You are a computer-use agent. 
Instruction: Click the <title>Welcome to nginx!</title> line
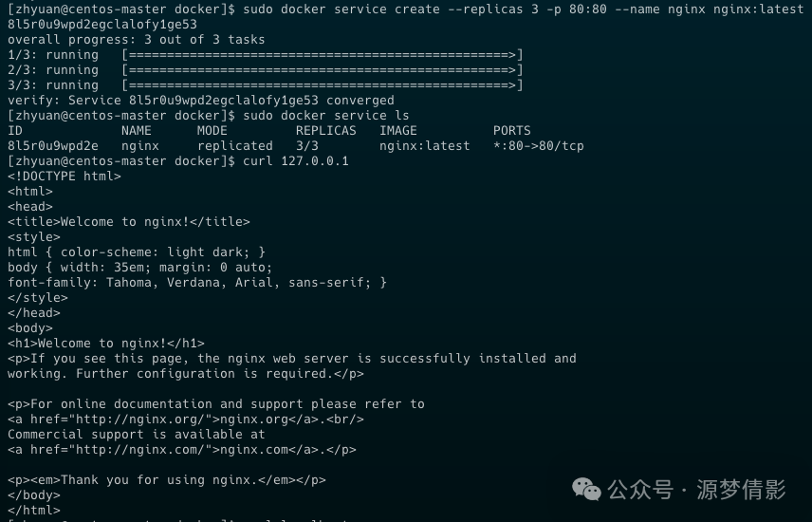click(129, 222)
